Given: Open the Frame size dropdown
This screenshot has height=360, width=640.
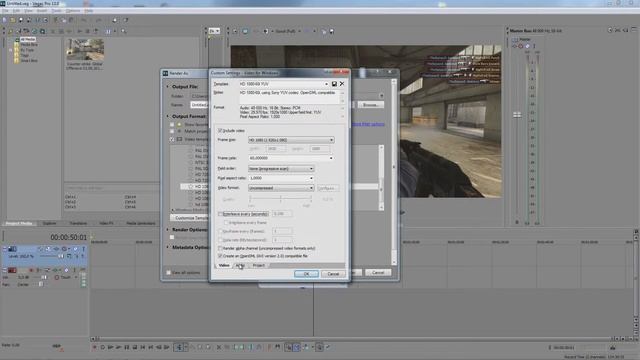Looking at the screenshot, I should 291,140.
